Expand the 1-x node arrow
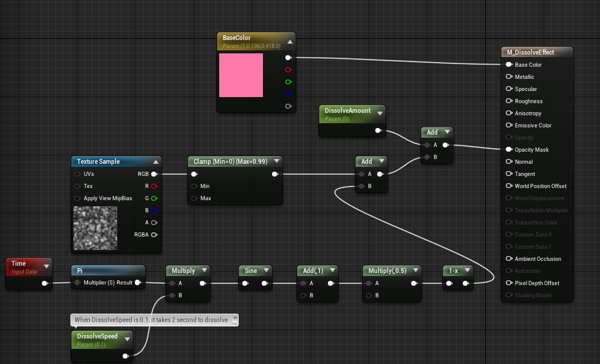Screen dimensions: 600x364 (x=467, y=270)
